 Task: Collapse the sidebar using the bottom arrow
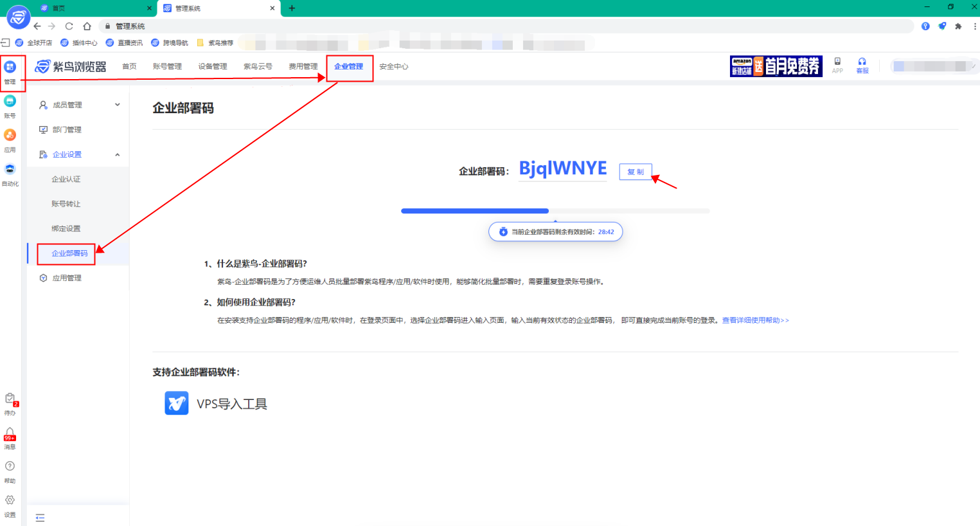point(39,517)
